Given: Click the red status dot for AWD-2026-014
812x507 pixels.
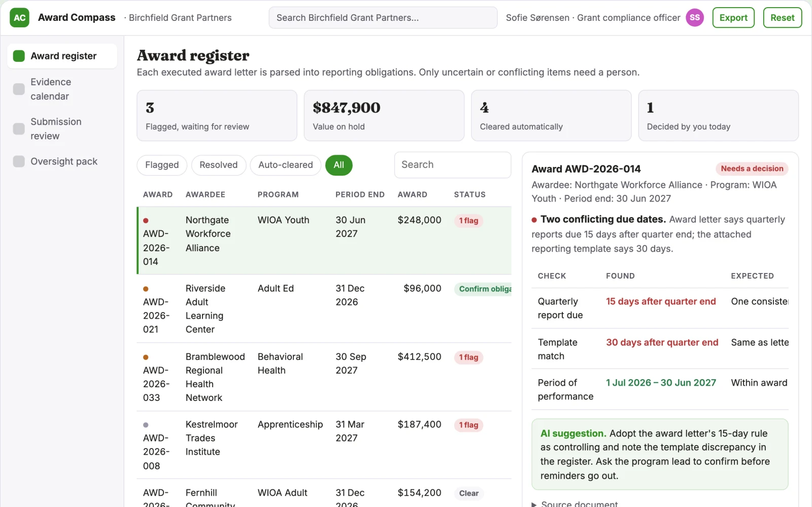Looking at the screenshot, I should pos(146,221).
